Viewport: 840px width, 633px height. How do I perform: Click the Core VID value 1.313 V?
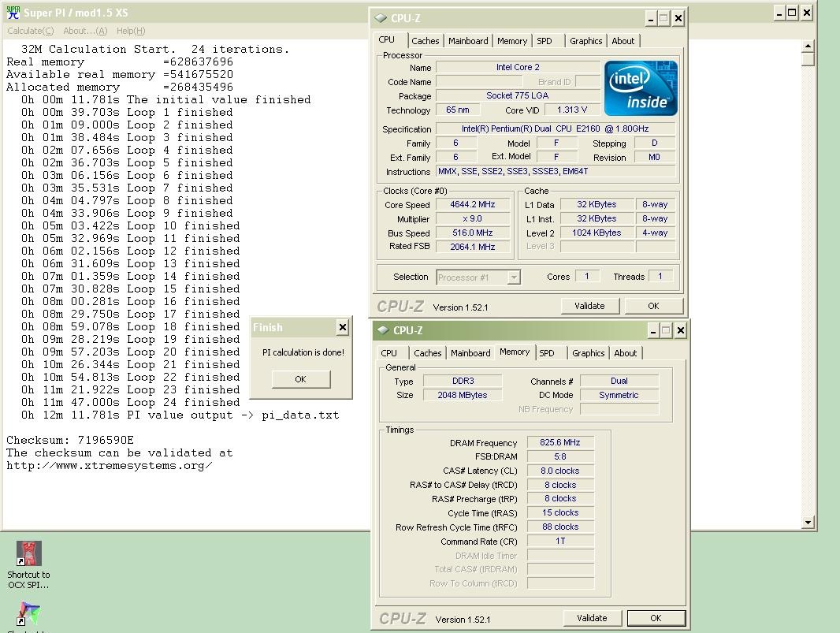pos(572,110)
